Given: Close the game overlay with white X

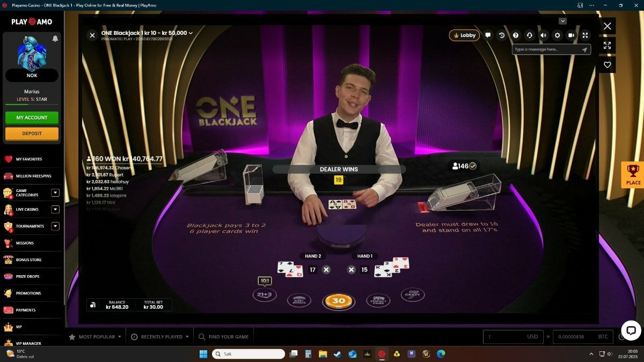Looking at the screenshot, I should tap(607, 26).
